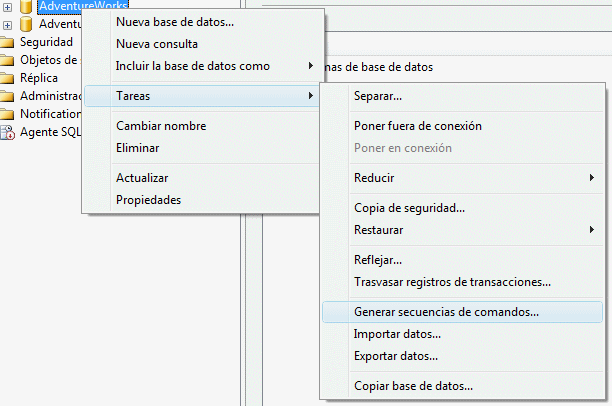This screenshot has height=406, width=612.
Task: Choose 'Exportar datos...'
Action: pos(463,356)
